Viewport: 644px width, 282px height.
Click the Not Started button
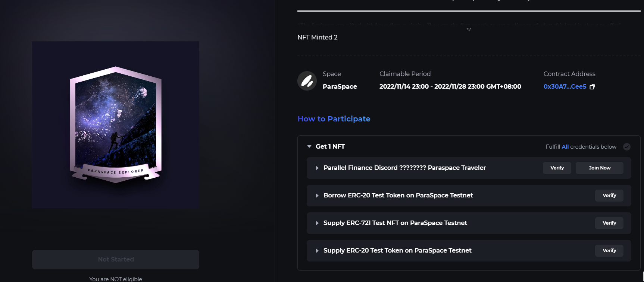pos(116,260)
